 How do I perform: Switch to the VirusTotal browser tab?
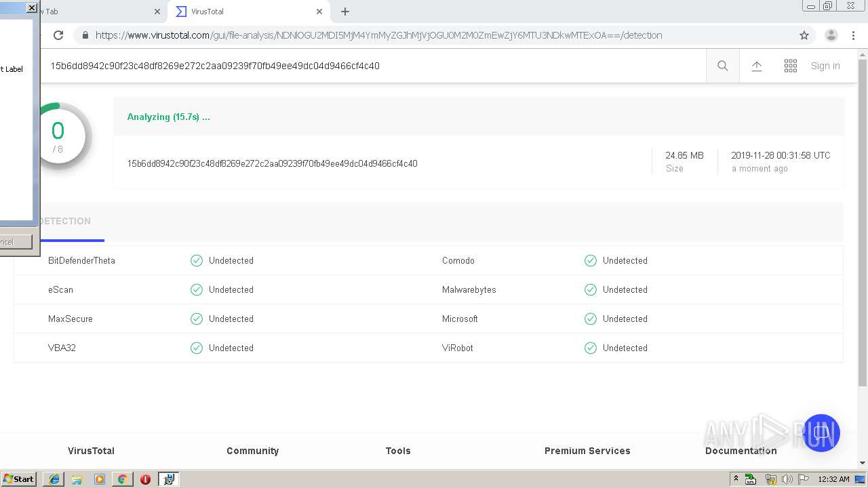[248, 12]
